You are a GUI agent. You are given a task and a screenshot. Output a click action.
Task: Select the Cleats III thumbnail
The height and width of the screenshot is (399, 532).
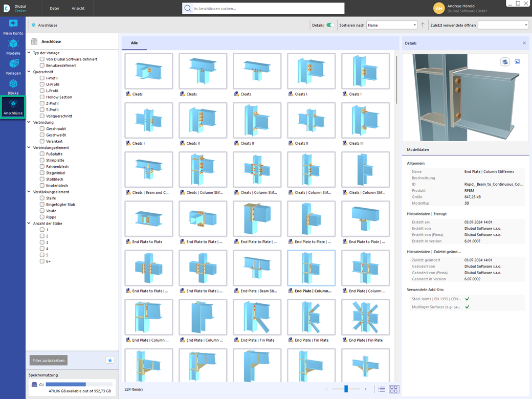[x=365, y=120]
